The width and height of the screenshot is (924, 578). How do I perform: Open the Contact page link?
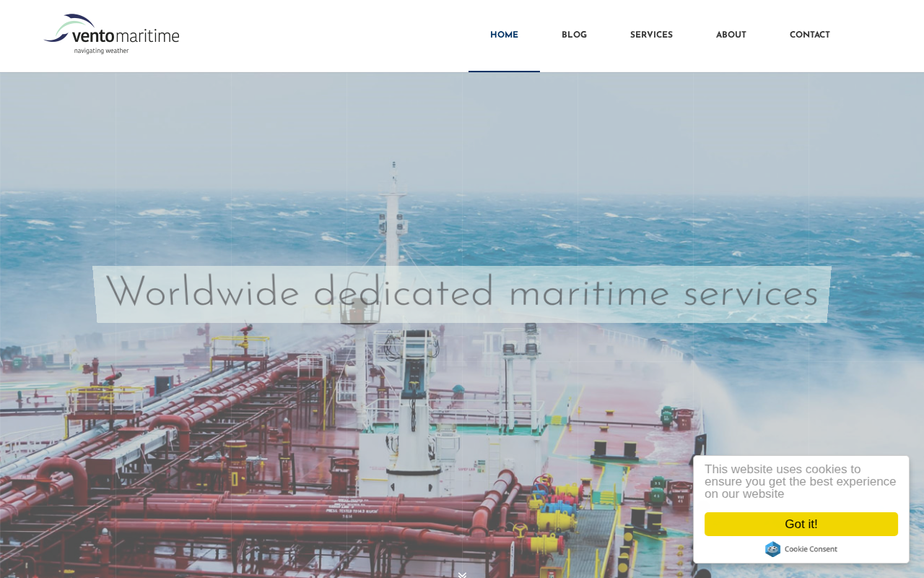(x=809, y=35)
